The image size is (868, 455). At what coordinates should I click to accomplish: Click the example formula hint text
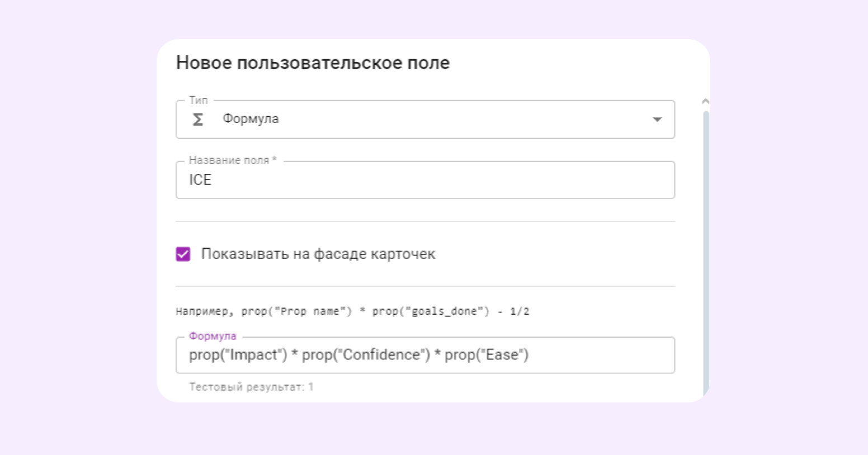click(x=352, y=311)
